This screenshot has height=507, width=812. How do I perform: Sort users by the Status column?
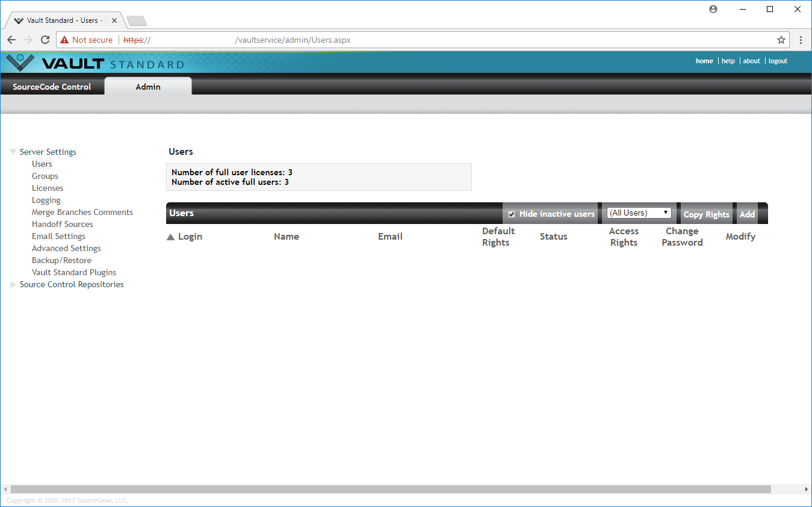click(x=554, y=237)
